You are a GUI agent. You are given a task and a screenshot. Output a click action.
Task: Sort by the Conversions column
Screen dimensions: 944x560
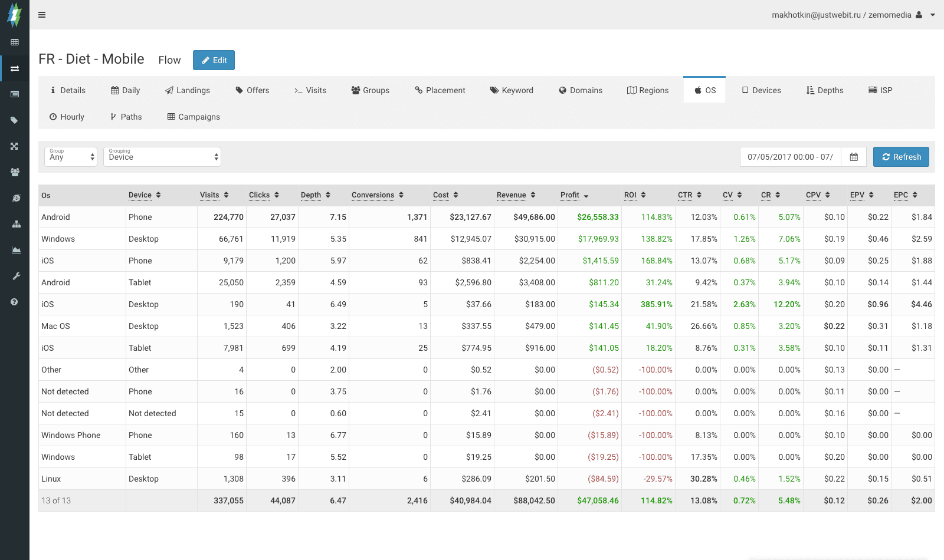coord(378,195)
